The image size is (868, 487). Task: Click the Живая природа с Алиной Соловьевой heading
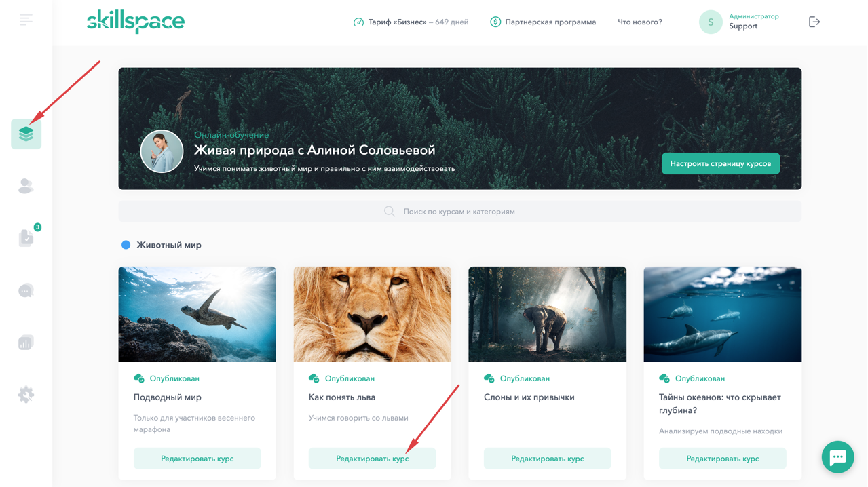[x=315, y=150]
